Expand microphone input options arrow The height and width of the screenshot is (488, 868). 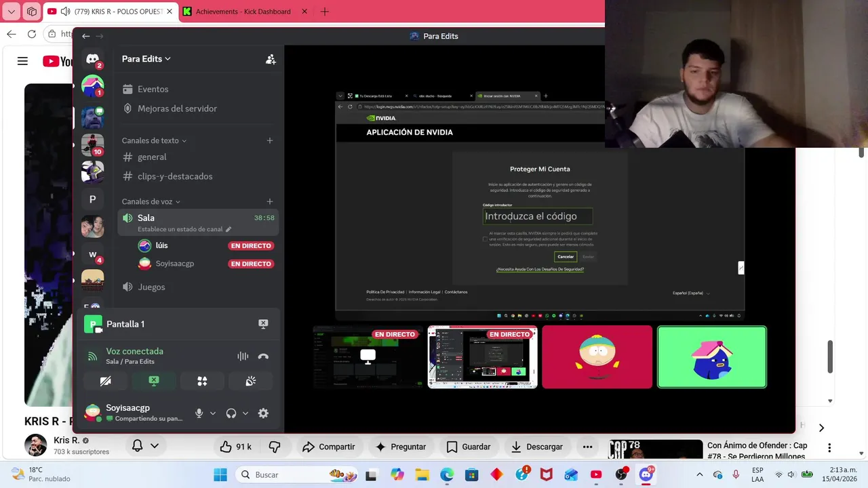click(213, 413)
